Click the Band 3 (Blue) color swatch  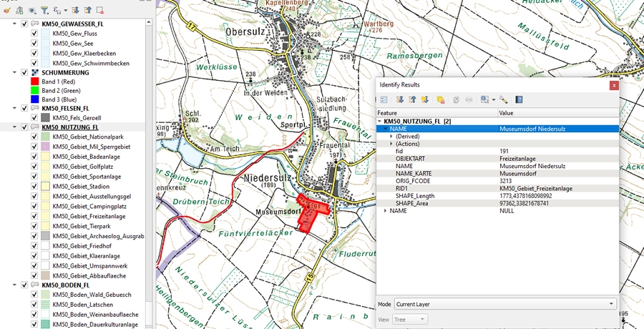coord(34,99)
